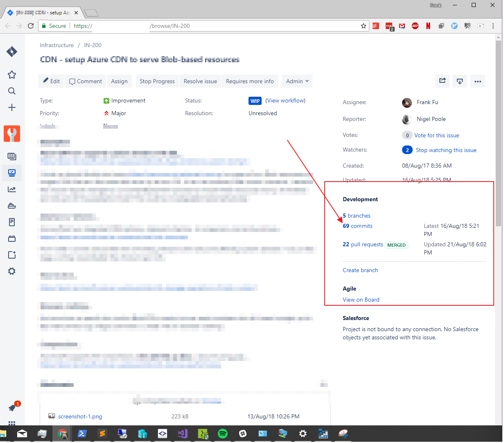
Task: Open Adblock Plus extension icon
Action: point(415,26)
